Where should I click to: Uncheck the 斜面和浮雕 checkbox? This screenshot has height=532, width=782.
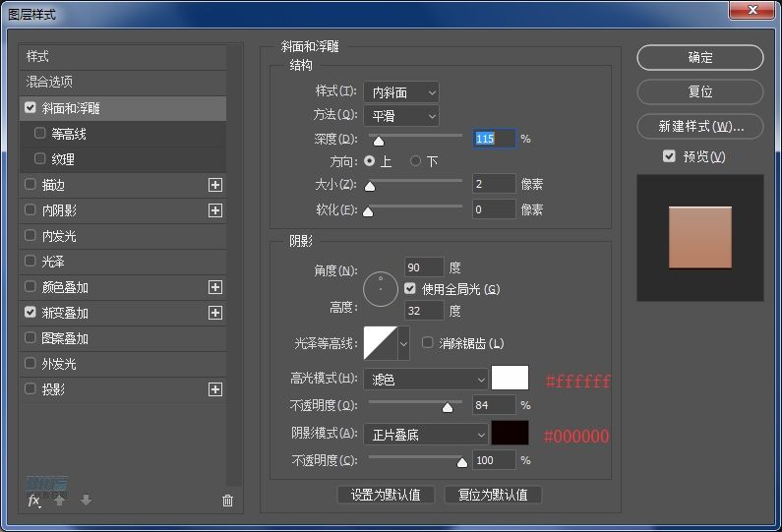point(30,108)
